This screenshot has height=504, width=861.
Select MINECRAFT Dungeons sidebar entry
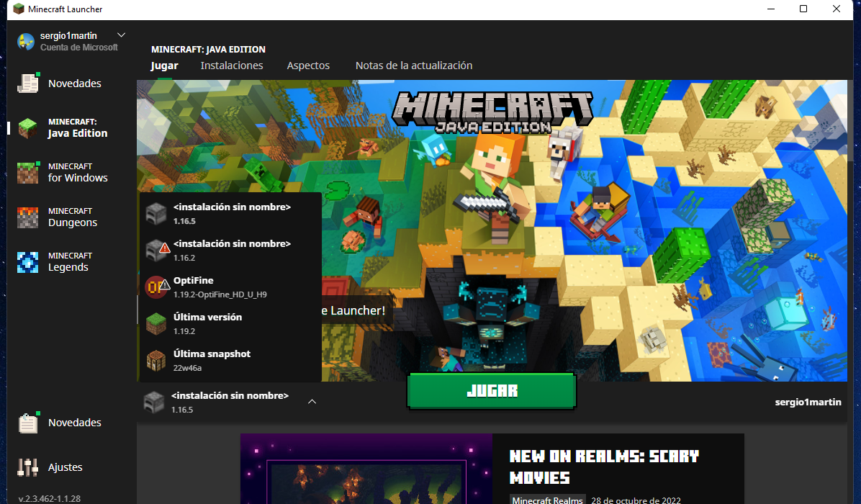pos(73,217)
